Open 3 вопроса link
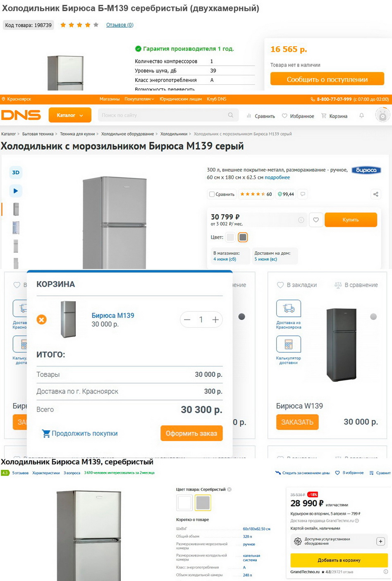Image resolution: width=392 pixels, height=581 pixels. [72, 473]
